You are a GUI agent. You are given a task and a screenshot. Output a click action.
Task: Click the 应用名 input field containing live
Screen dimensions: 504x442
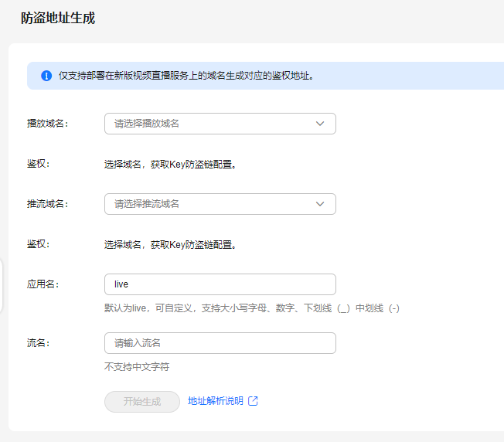(220, 284)
